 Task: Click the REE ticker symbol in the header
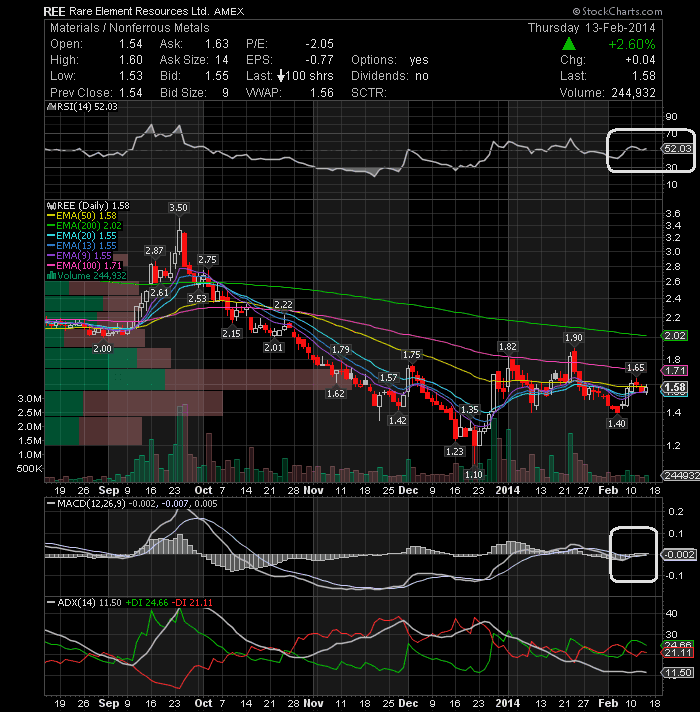tap(54, 11)
